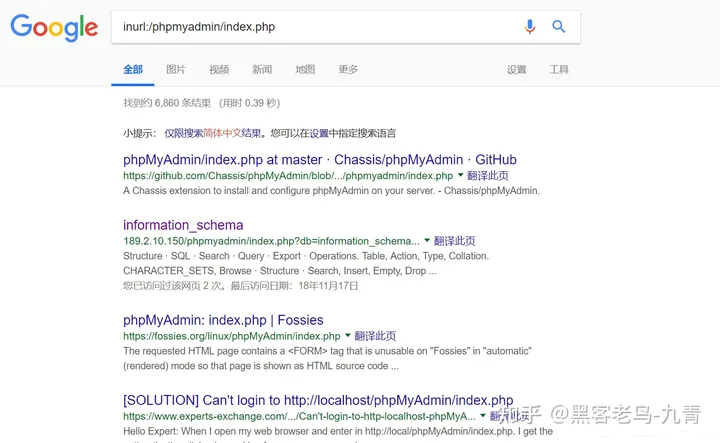Click the Google logo

pos(54,28)
